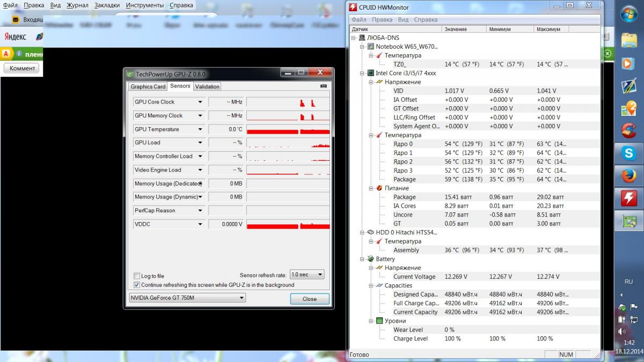Click the Коммент button in browser
The height and width of the screenshot is (362, 644).
click(x=22, y=68)
